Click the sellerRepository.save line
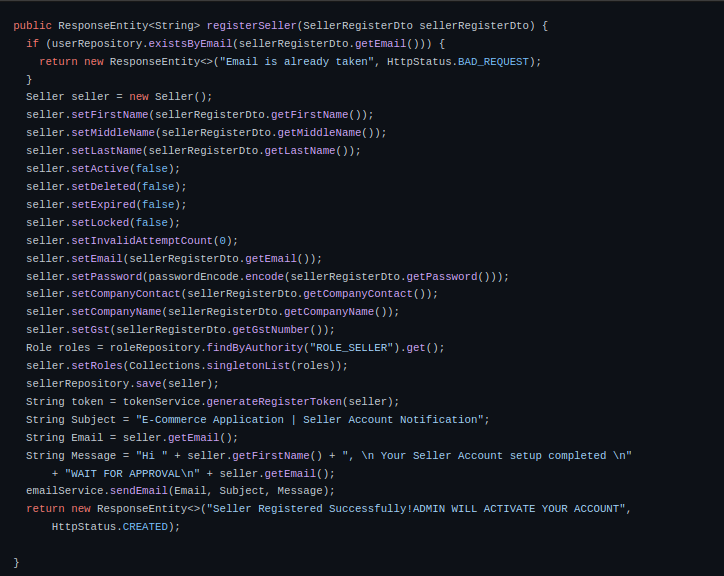 click(x=122, y=384)
